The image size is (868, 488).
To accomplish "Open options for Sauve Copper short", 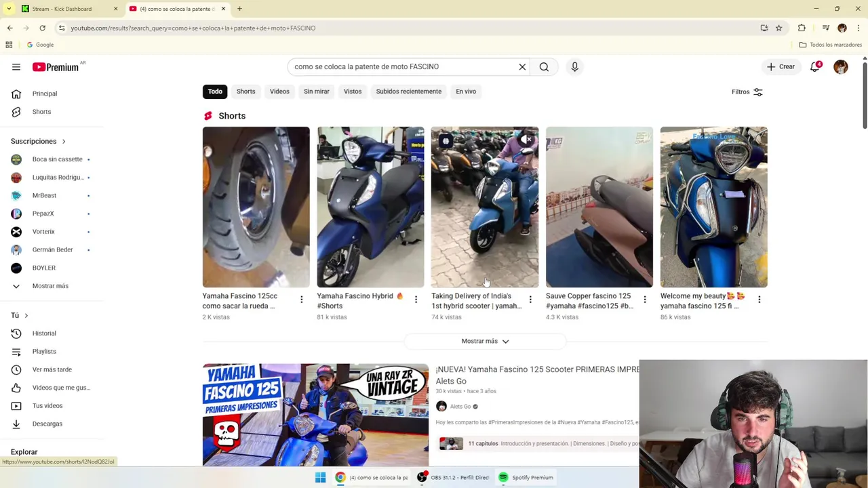I will [645, 300].
